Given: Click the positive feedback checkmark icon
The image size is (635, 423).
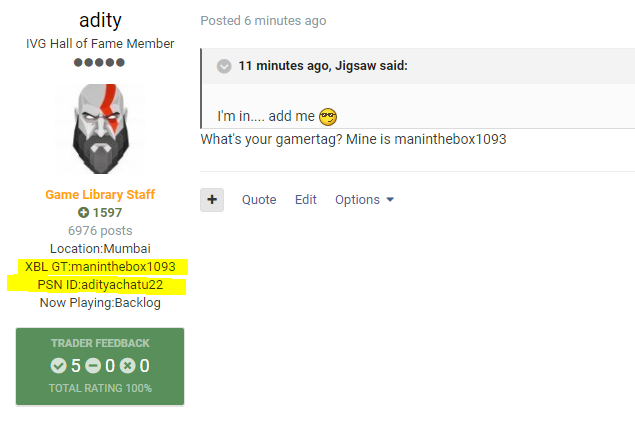Looking at the screenshot, I should tap(59, 366).
